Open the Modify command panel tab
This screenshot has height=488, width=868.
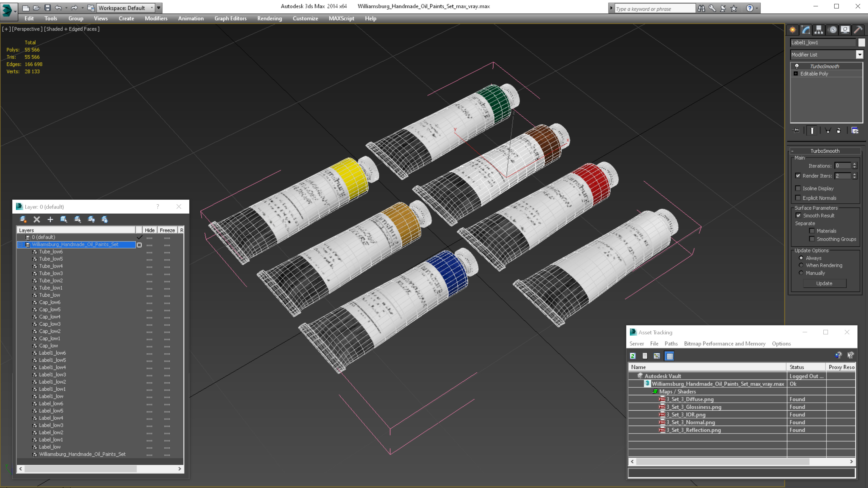pyautogui.click(x=806, y=30)
